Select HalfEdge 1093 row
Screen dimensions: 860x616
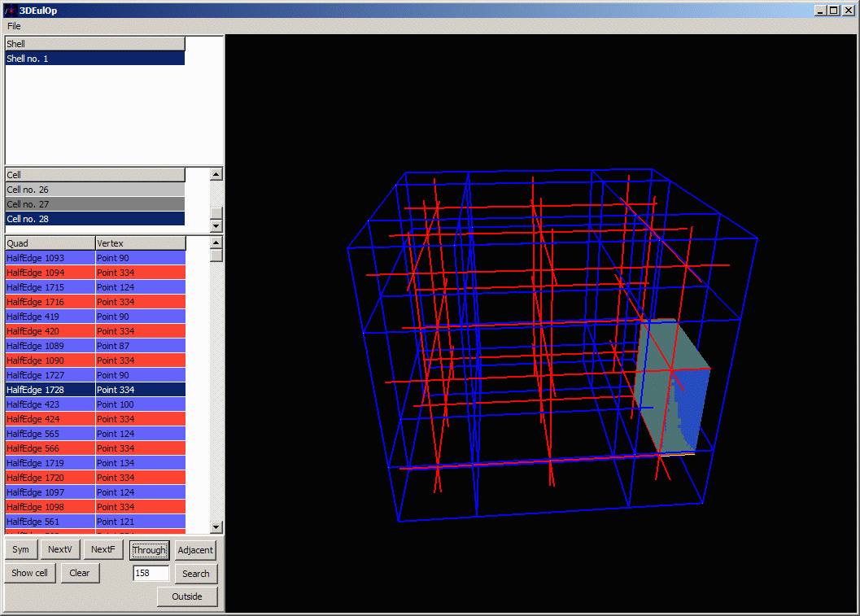50,258
